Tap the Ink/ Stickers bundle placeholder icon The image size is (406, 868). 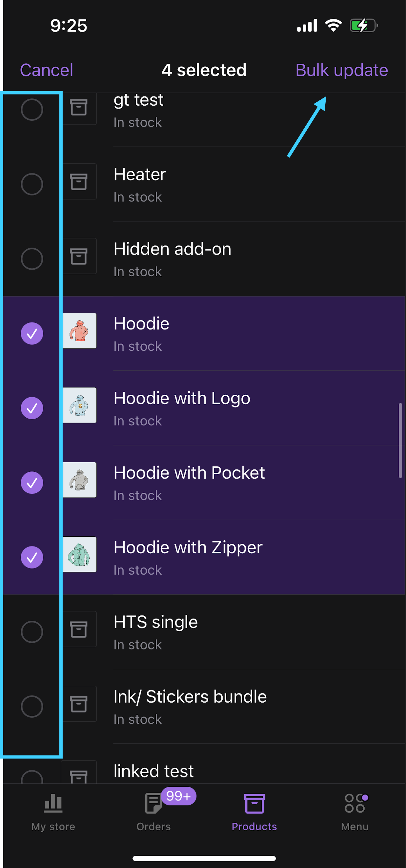[x=79, y=704]
